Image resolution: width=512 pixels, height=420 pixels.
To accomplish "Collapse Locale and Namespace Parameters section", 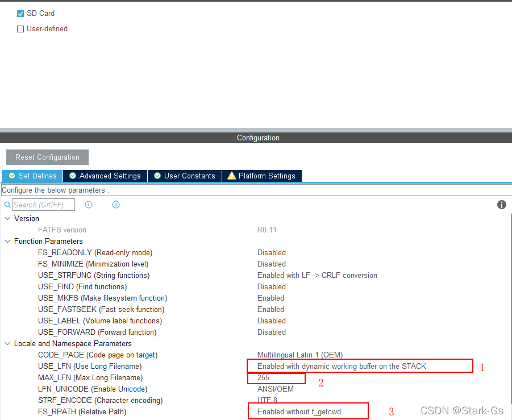I will pyautogui.click(x=7, y=344).
